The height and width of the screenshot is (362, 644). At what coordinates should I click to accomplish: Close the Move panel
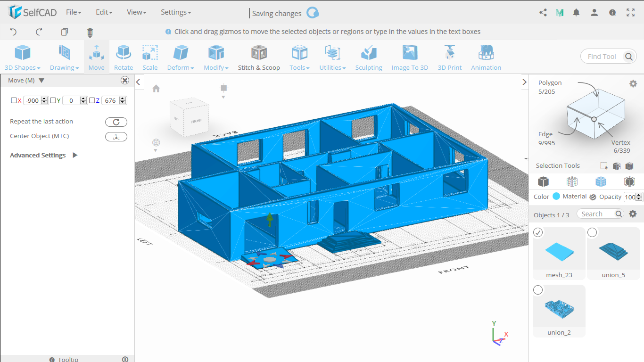125,80
